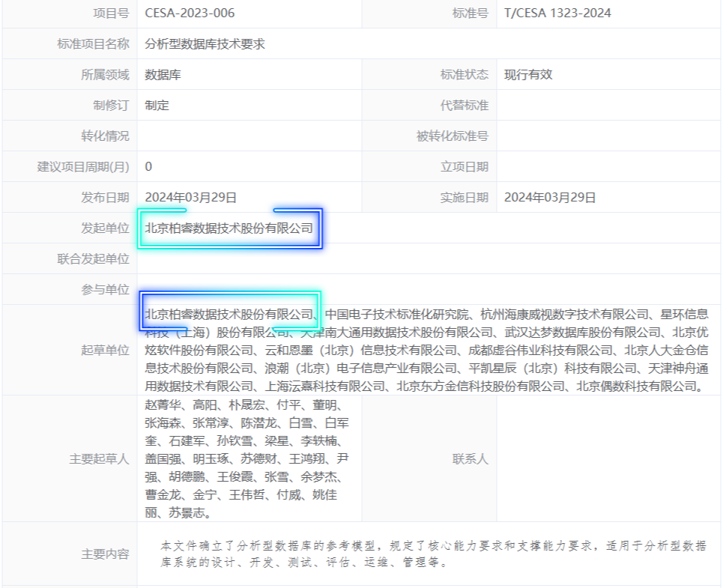This screenshot has height=588, width=726.
Task: Click the 标准状态 label
Action: (465, 75)
